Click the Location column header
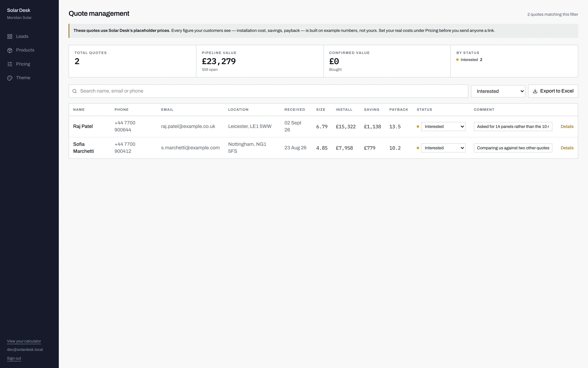Screen dimensions: 588x368 (x=238, y=110)
